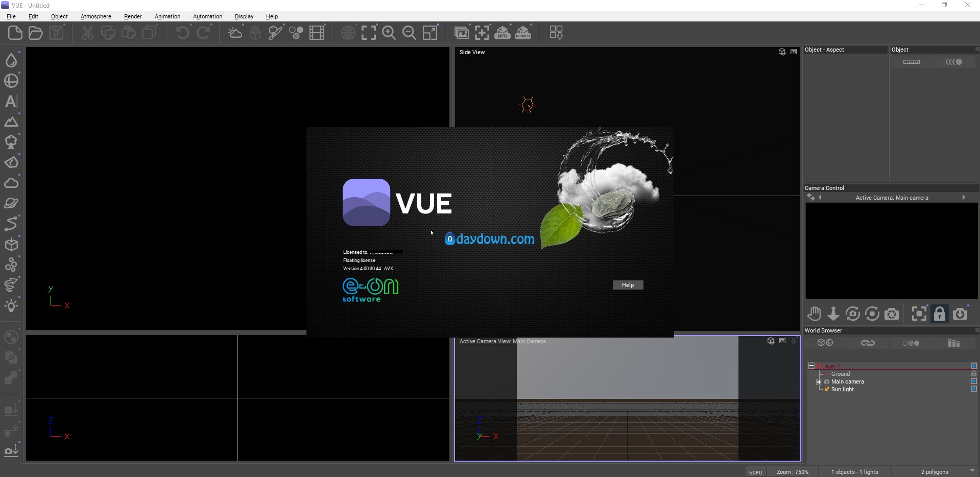Toggle Main camera visibility square
This screenshot has width=980, height=477.
click(x=974, y=381)
